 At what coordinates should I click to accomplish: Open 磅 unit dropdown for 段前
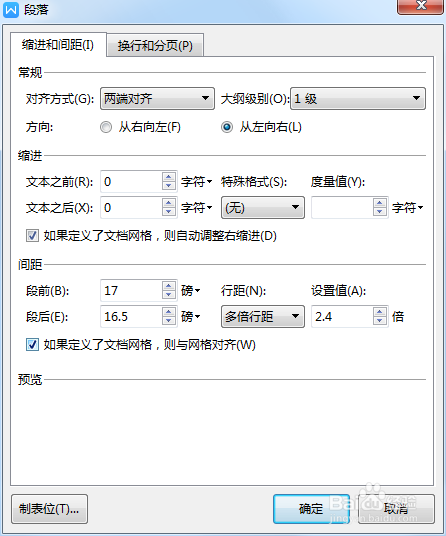pos(190,291)
